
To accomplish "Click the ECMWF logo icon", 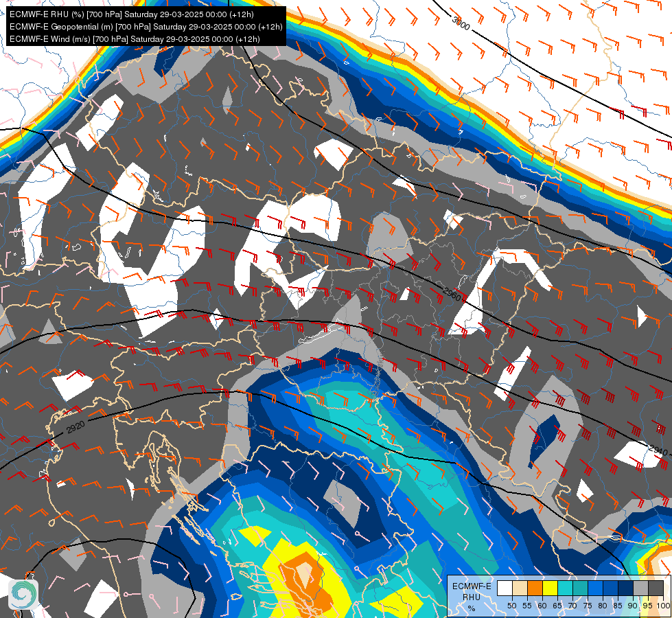I will point(23,594).
